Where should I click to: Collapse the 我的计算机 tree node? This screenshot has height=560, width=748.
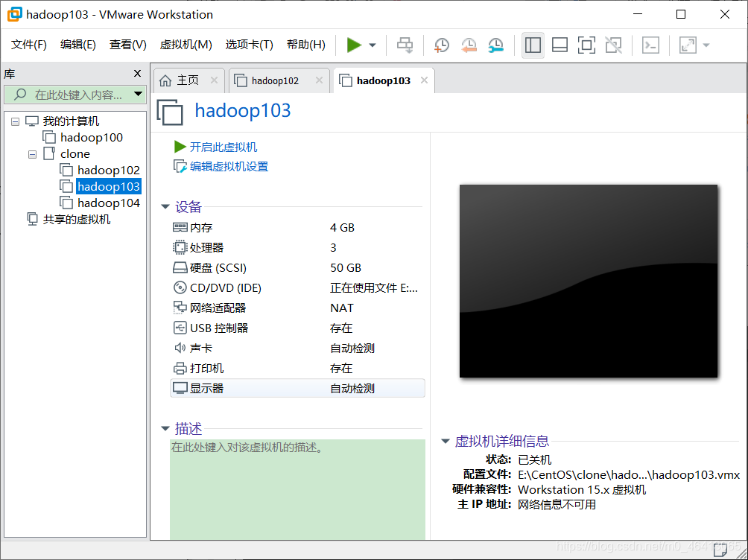15,121
